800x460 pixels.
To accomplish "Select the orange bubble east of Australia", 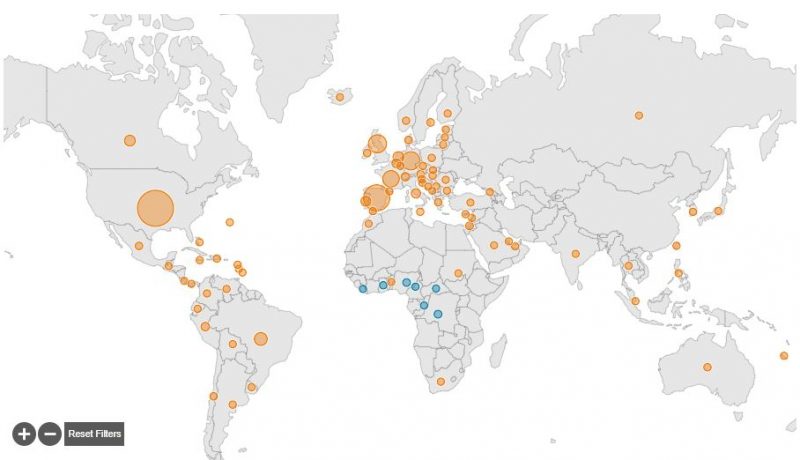I will click(x=784, y=355).
